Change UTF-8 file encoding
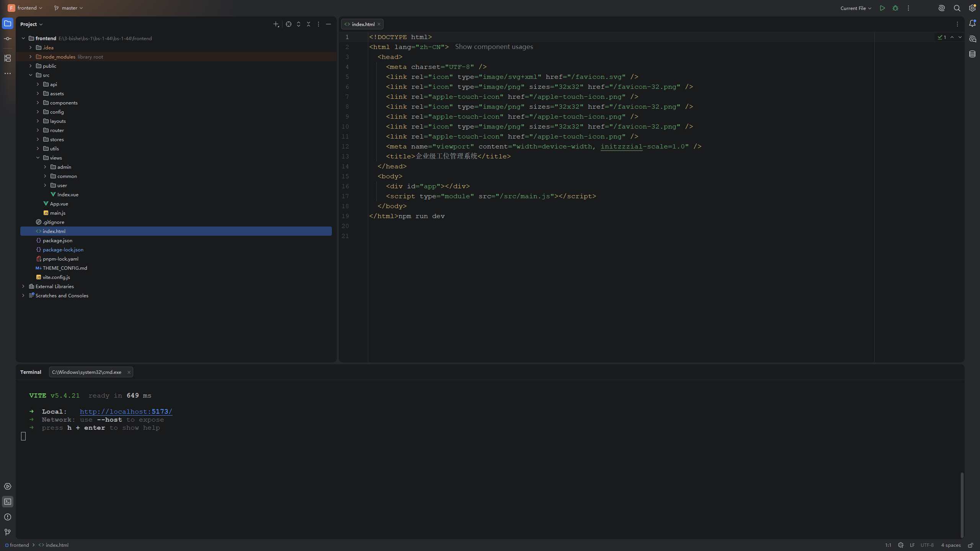980x551 pixels. click(927, 545)
